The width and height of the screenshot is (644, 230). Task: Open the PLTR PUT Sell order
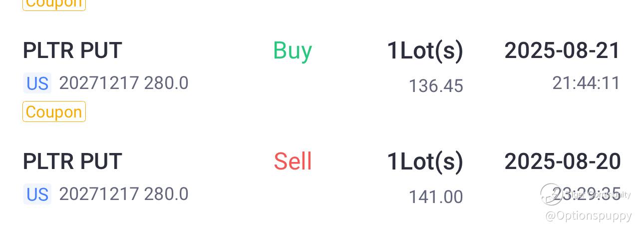coord(72,161)
